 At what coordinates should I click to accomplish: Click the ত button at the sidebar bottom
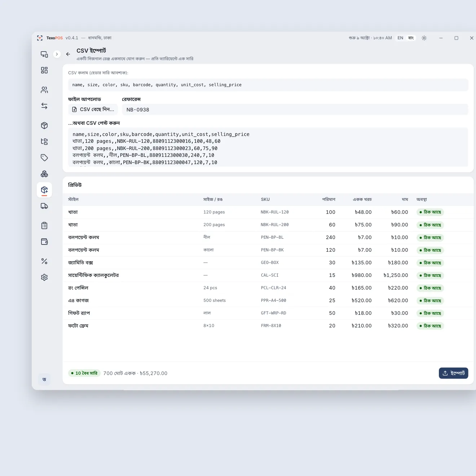click(44, 379)
